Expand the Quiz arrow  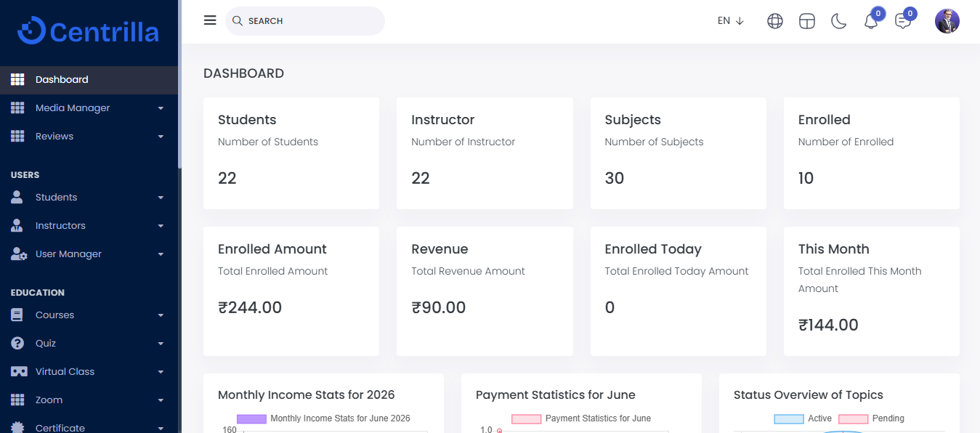coord(161,344)
